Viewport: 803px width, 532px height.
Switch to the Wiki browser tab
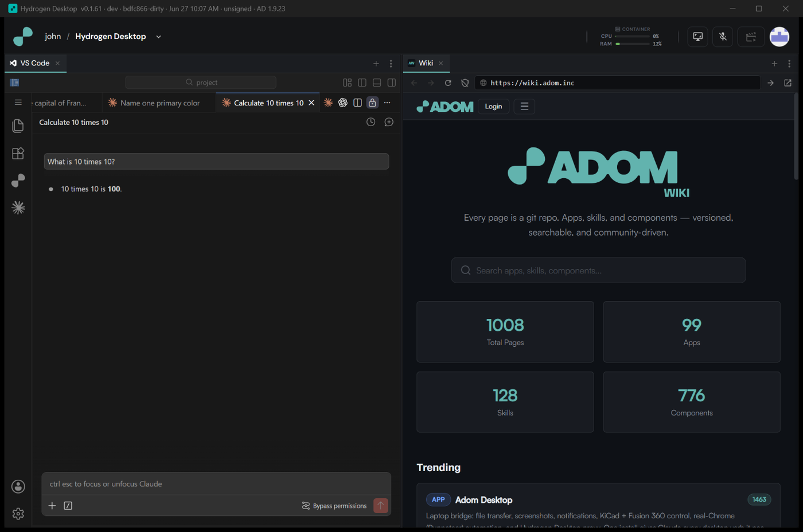click(x=426, y=63)
